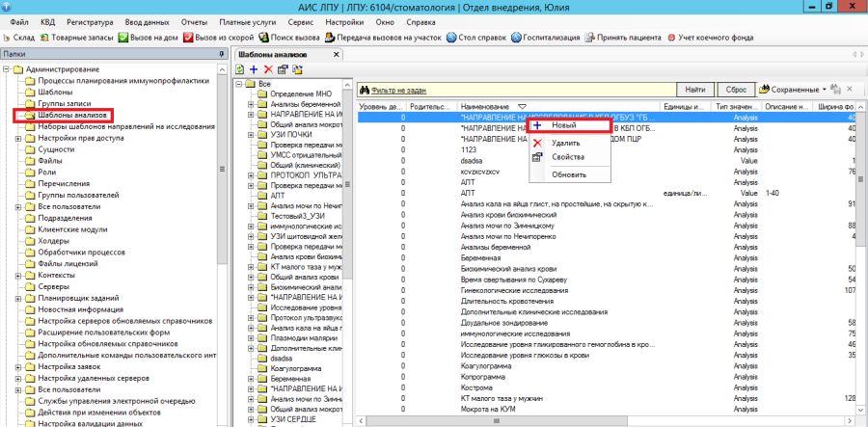Viewport: 868px width, 427px height.
Task: Click folder copy icon in templates toolbar
Action: pos(298,69)
